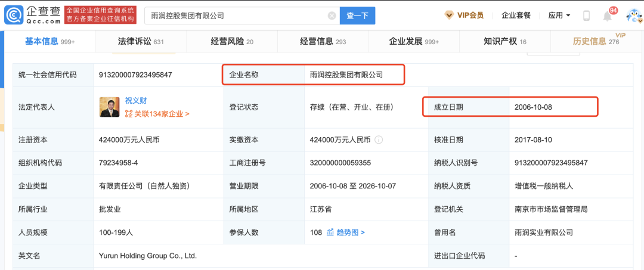Clear the search box text
Screen dimensions: 644x270
coord(332,15)
